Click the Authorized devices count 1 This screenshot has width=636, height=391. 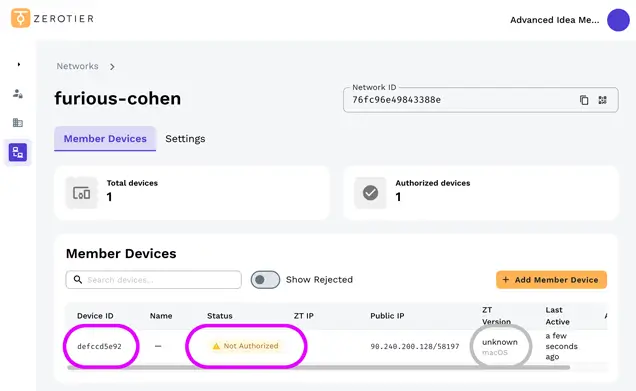[x=398, y=197]
